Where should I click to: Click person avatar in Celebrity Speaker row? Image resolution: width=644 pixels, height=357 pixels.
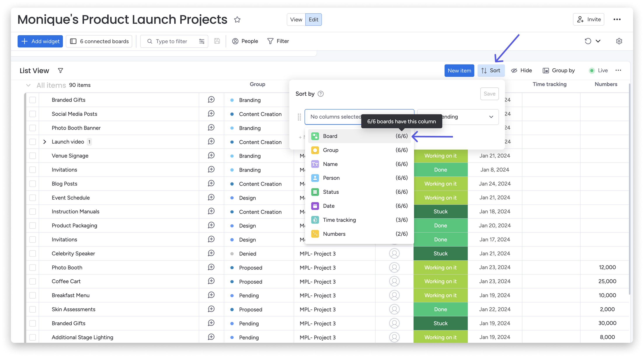394,254
